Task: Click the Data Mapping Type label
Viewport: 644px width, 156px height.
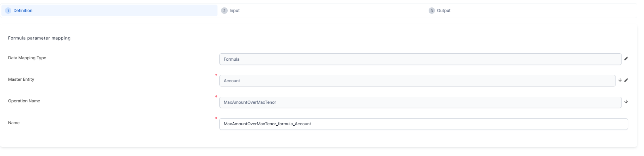Action: pos(27,58)
